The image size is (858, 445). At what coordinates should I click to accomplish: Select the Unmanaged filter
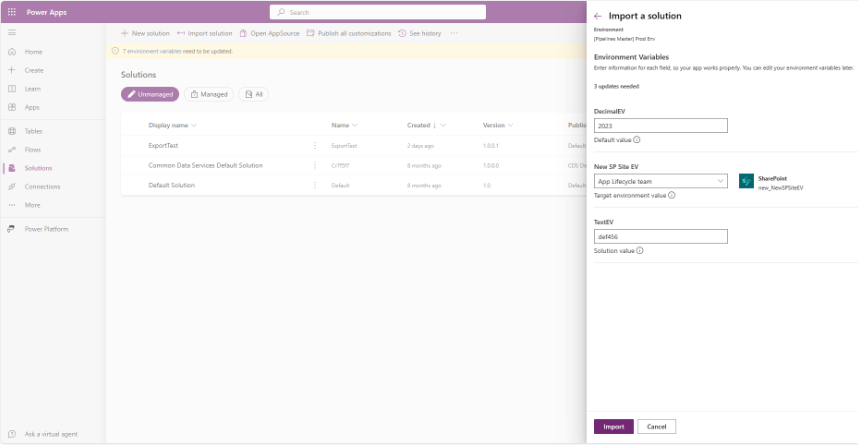150,94
